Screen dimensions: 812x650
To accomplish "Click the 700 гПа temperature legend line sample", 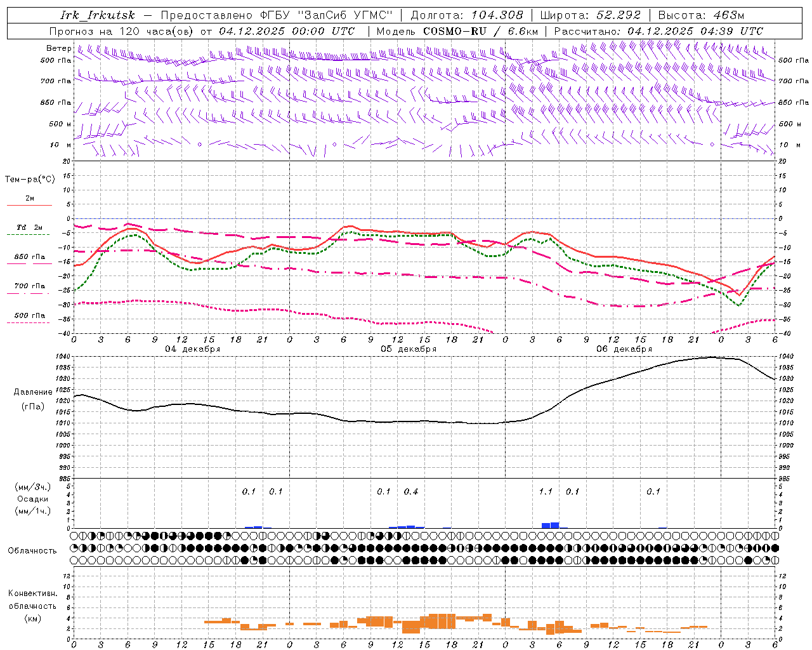I will point(29,294).
